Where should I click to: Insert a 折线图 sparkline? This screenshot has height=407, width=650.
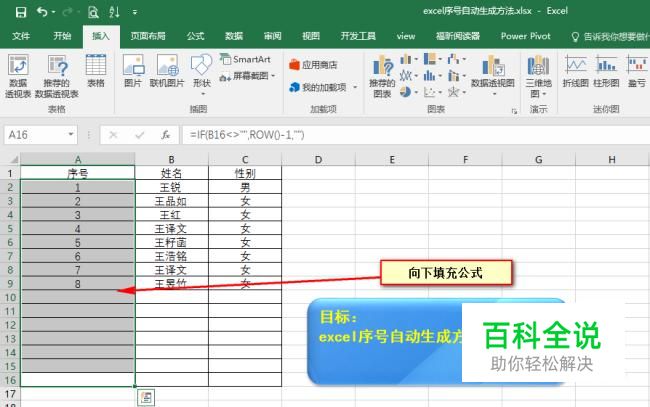click(575, 71)
